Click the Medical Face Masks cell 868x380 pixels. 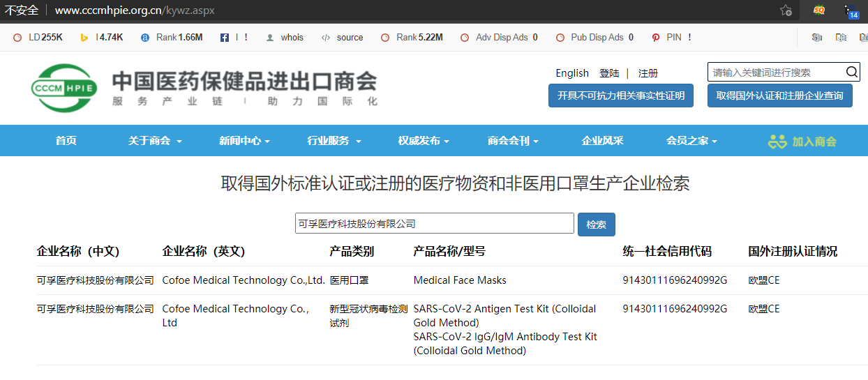(x=460, y=280)
